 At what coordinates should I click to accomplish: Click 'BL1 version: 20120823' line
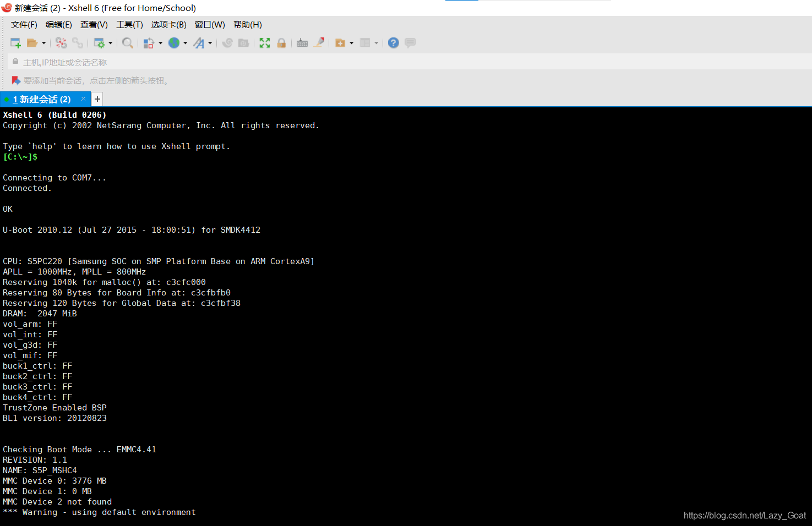55,418
